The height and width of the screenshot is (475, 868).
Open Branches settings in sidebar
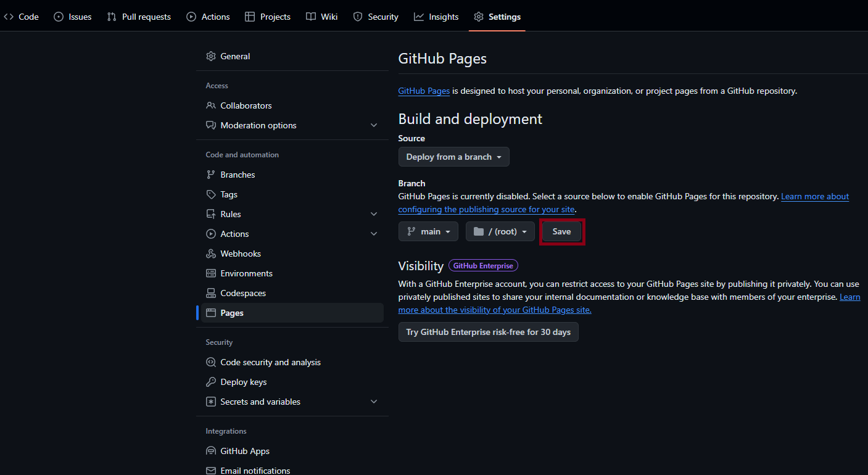pos(292,175)
